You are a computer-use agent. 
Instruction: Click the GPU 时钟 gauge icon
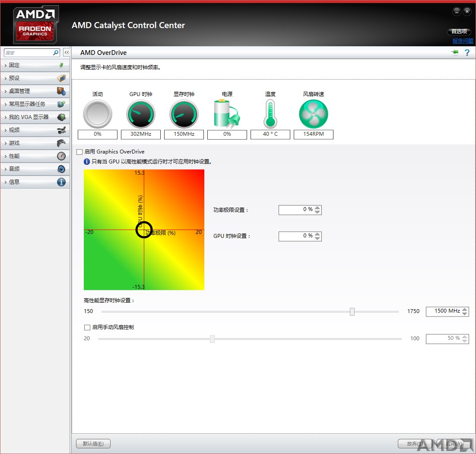(141, 114)
